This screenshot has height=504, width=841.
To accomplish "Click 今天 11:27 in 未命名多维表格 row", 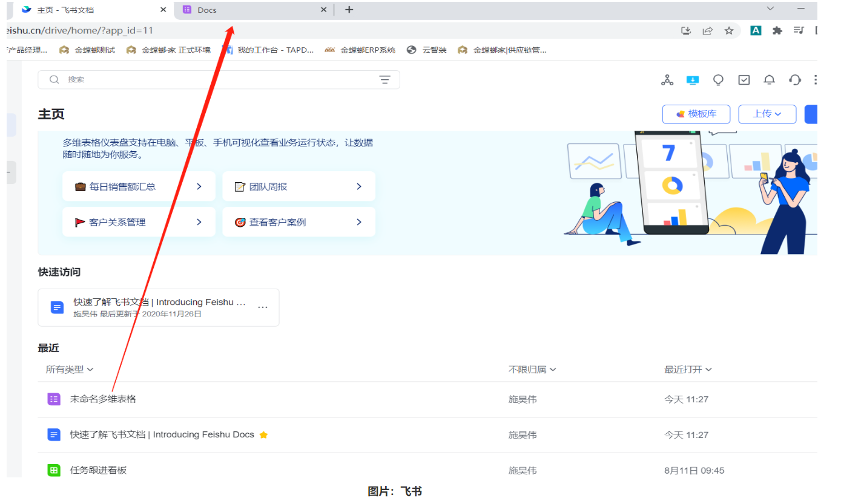I will pos(687,399).
